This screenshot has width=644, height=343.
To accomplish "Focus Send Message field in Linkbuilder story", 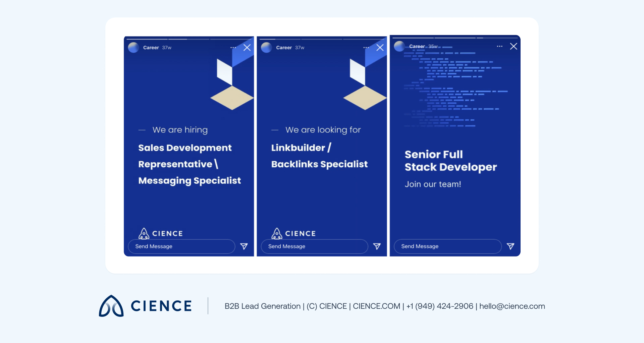I will (x=314, y=246).
